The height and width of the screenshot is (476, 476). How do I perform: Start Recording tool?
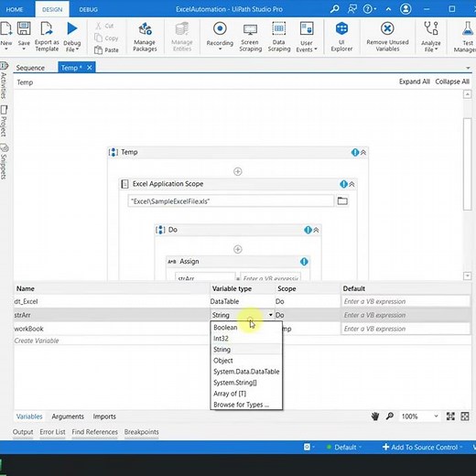point(220,36)
